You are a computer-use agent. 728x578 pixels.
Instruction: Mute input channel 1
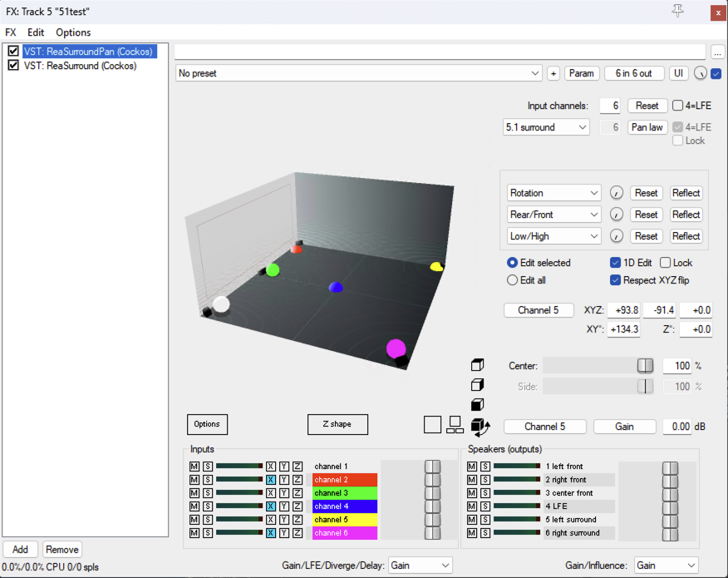pos(194,467)
